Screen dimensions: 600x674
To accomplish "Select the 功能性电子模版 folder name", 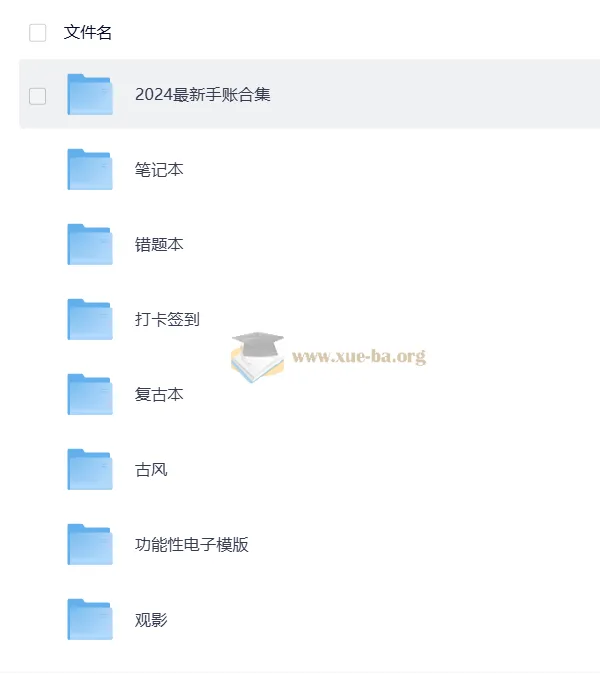I will tap(192, 545).
